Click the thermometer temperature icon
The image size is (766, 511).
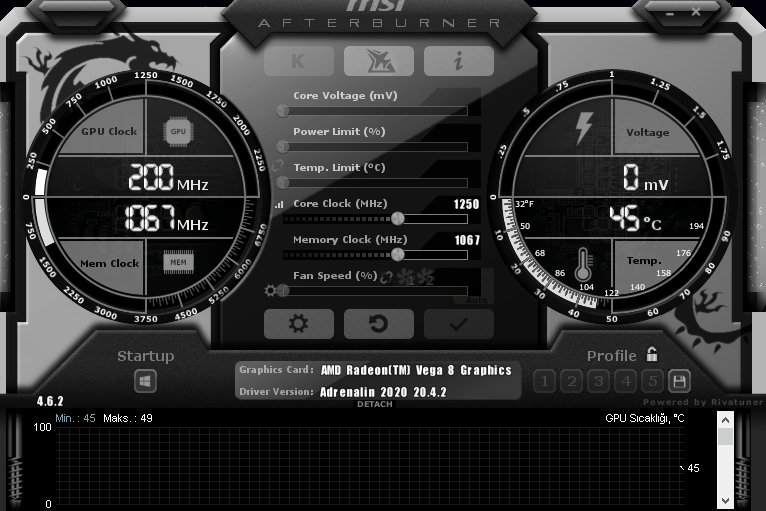(x=583, y=264)
